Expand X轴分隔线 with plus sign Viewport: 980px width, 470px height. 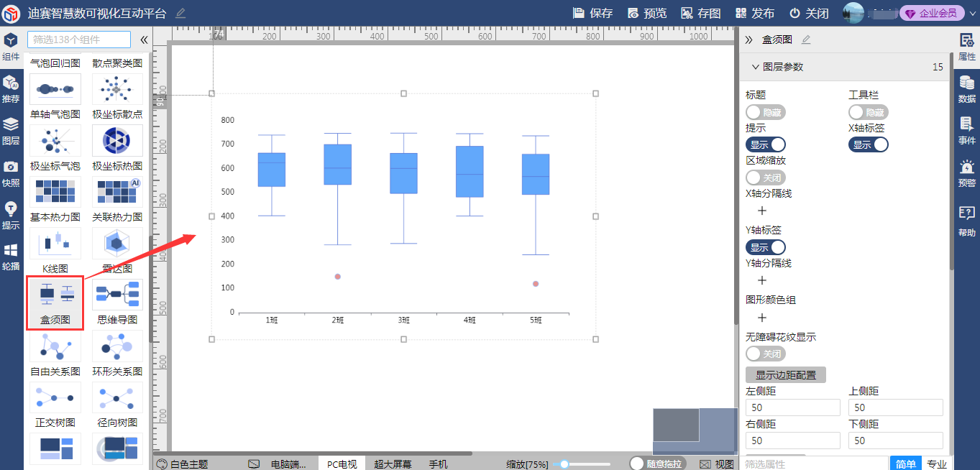(762, 211)
